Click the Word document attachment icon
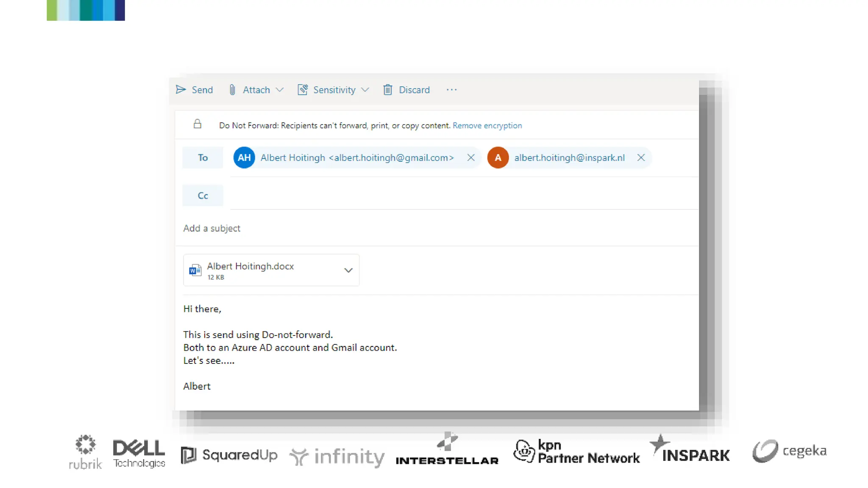 click(195, 270)
